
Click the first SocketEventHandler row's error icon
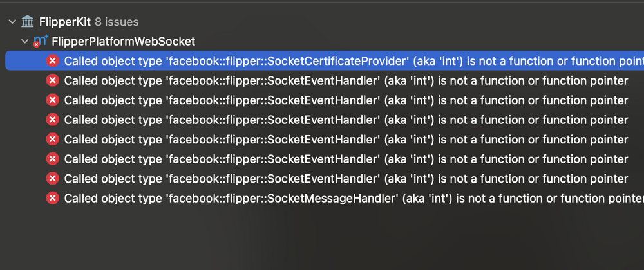pos(53,80)
